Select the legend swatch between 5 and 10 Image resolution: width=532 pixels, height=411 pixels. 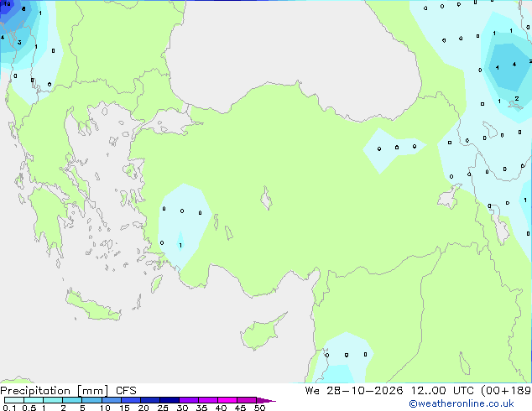tap(91, 400)
